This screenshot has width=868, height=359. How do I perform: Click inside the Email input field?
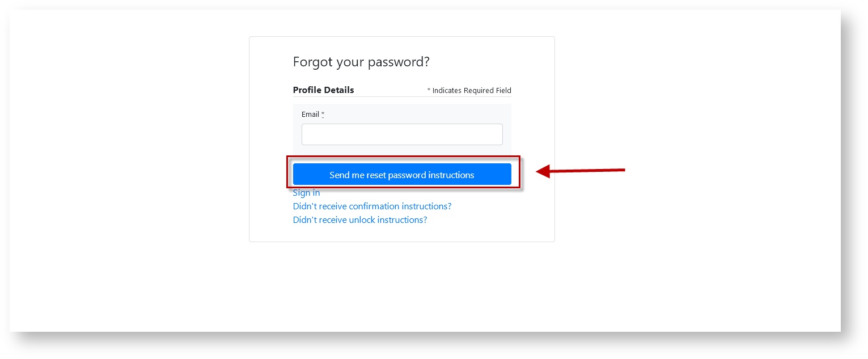[402, 134]
